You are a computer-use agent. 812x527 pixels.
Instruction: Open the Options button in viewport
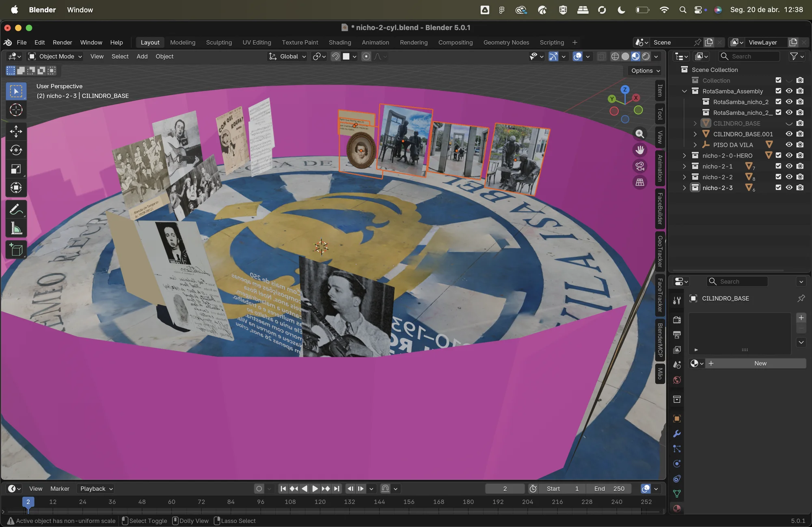coord(646,71)
